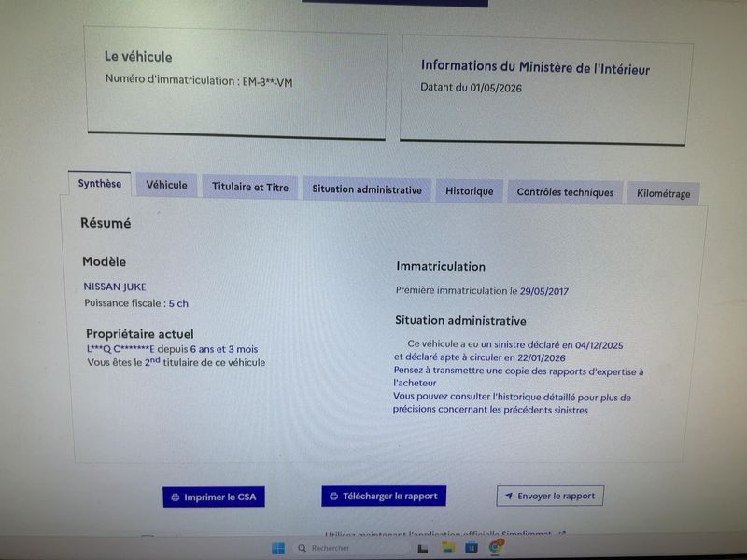Open the Kilométrage tab
The image size is (747, 560).
[x=663, y=194]
